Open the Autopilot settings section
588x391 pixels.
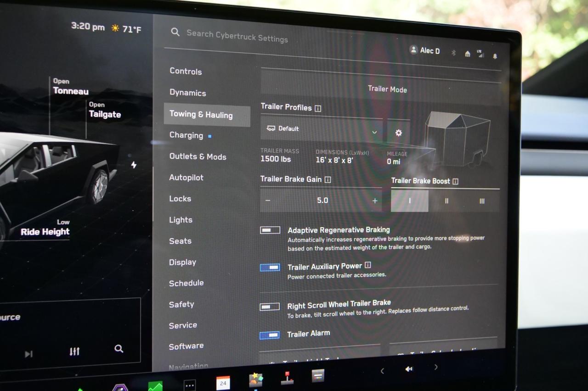(x=186, y=178)
